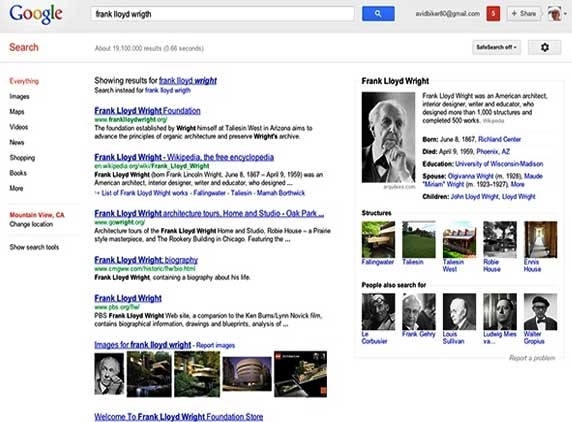Click the blue magnifier search button

(378, 14)
